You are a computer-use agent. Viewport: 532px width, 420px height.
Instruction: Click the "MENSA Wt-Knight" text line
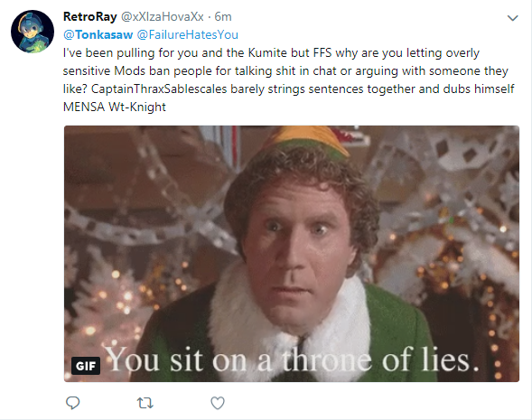pos(115,107)
